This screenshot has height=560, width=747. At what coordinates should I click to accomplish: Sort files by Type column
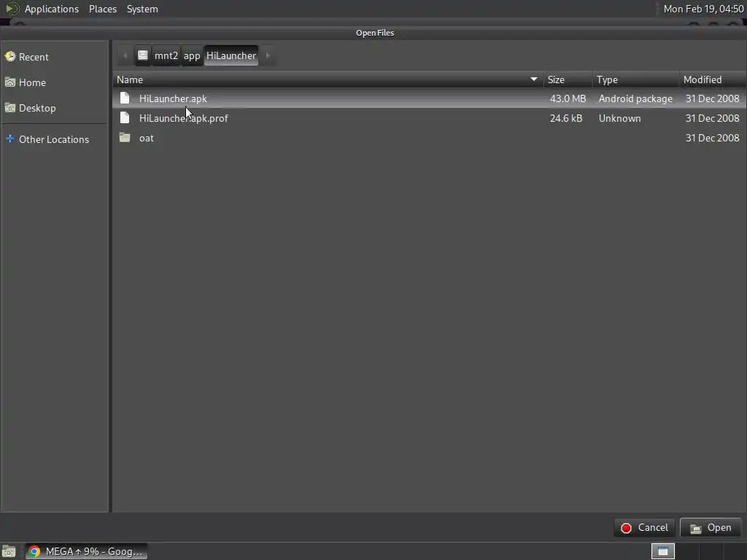point(636,79)
